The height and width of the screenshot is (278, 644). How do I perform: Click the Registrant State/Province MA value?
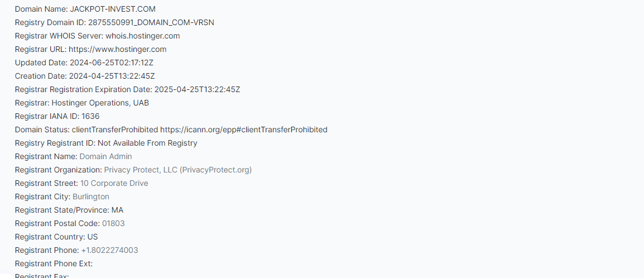(x=117, y=210)
